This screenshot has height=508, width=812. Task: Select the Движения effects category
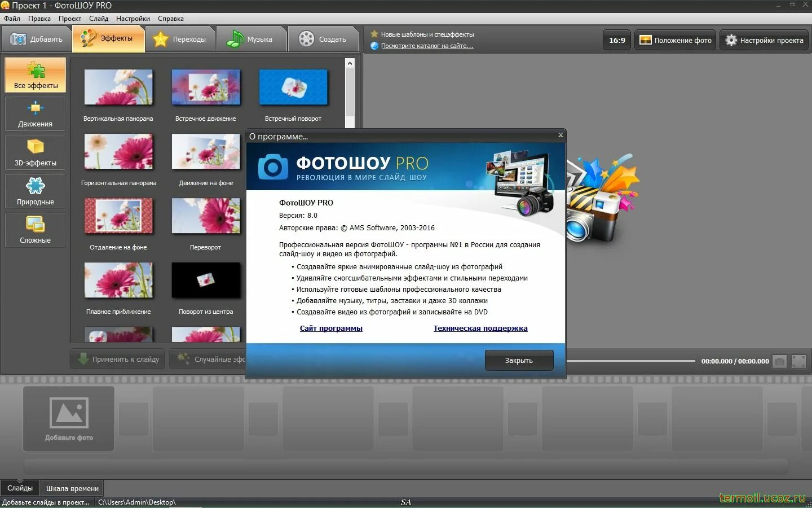coord(36,113)
